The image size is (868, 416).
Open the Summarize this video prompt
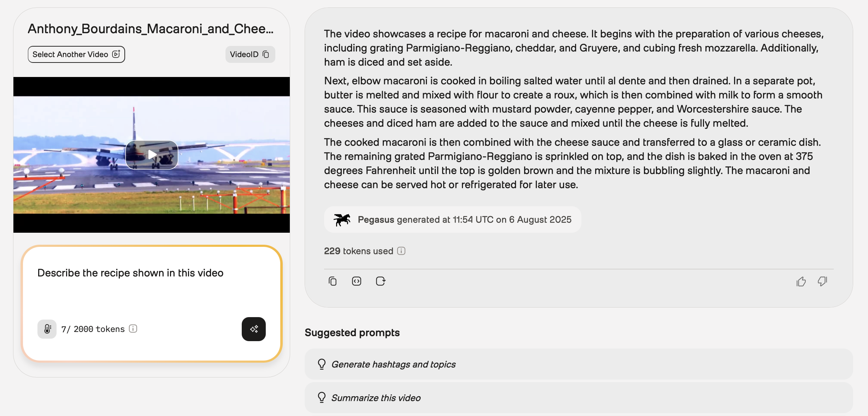[375, 398]
